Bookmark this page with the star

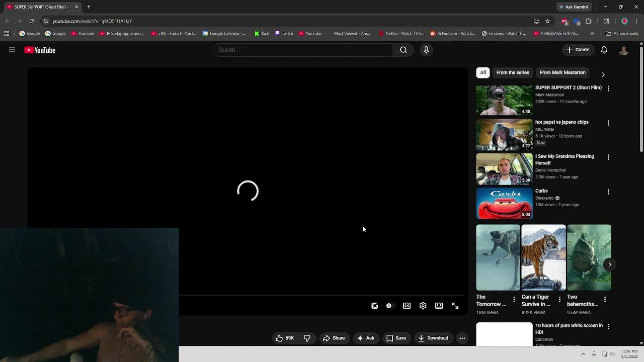547,21
